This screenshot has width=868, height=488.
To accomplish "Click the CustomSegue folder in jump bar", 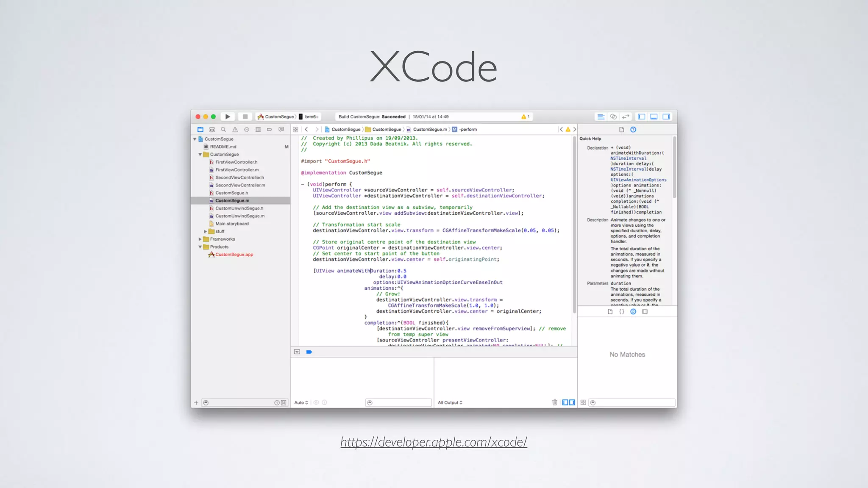I will [x=383, y=130].
